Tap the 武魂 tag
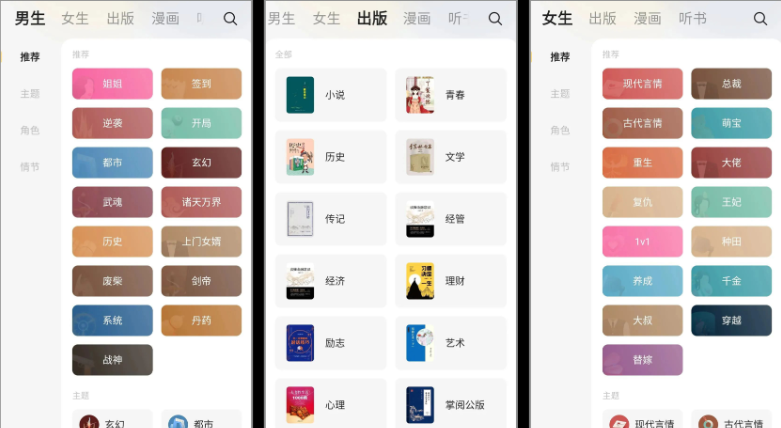 (113, 202)
